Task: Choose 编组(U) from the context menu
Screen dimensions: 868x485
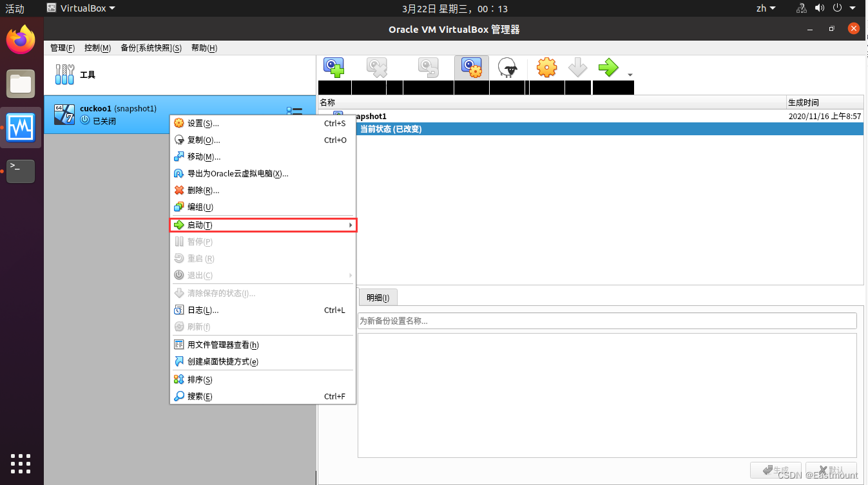Action: pyautogui.click(x=263, y=207)
